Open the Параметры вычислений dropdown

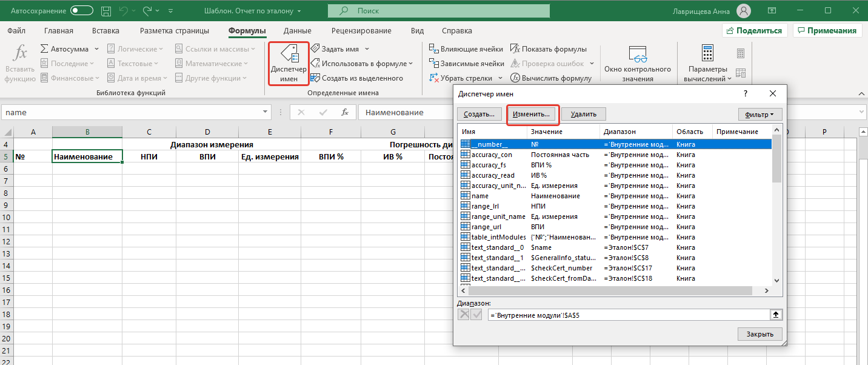pyautogui.click(x=707, y=63)
